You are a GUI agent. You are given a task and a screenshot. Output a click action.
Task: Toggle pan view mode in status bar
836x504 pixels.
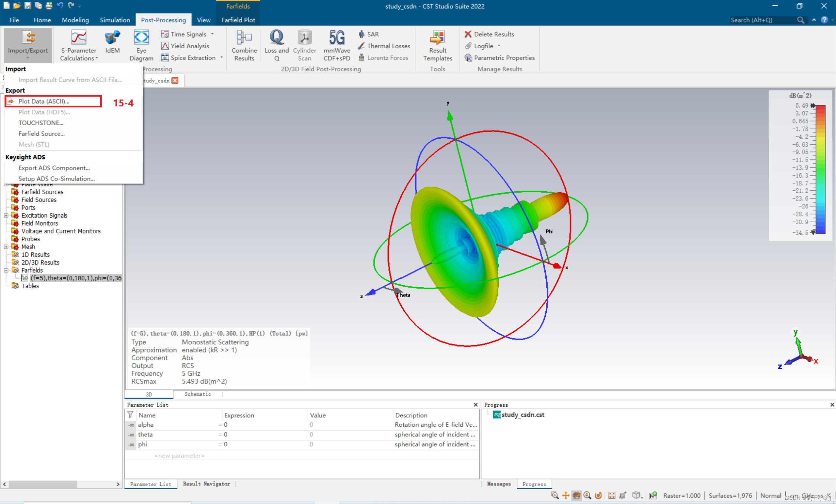tap(566, 496)
